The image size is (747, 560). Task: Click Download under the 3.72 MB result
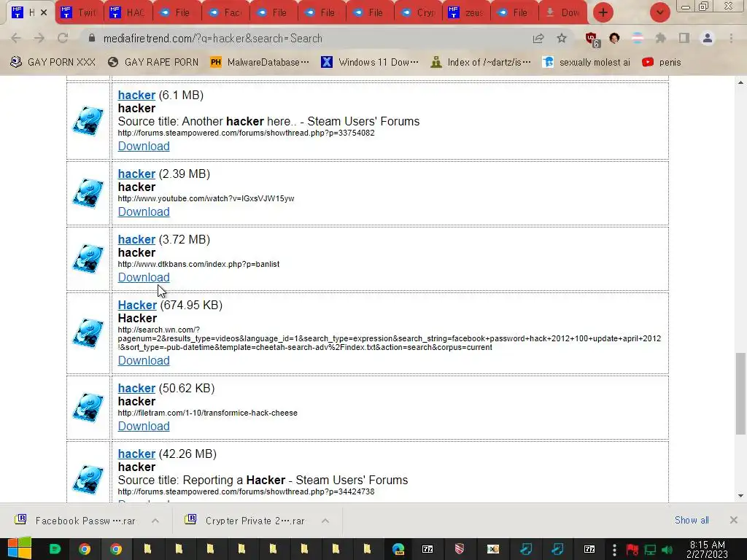[x=144, y=278]
